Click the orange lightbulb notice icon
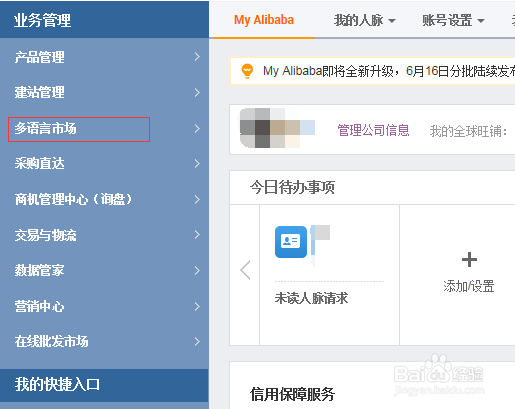515x409 pixels. 247,71
